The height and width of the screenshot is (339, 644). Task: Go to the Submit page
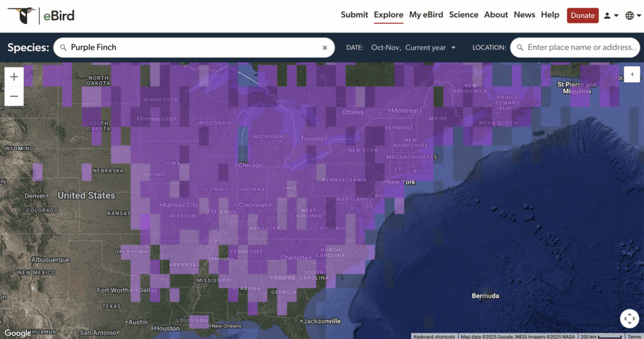(x=354, y=15)
